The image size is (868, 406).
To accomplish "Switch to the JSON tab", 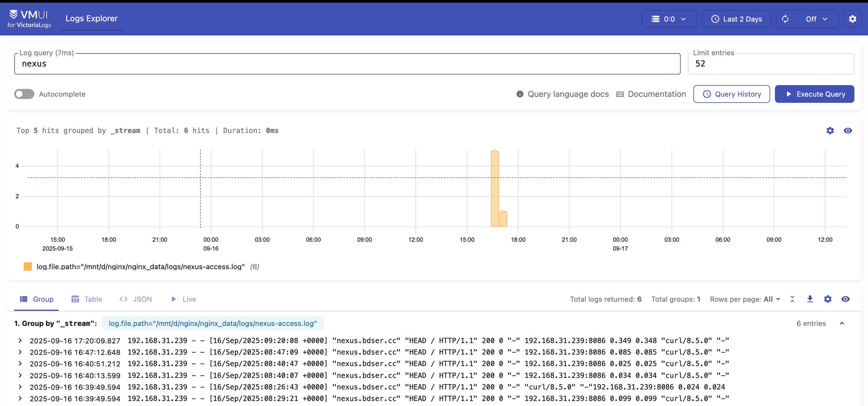I will (136, 299).
